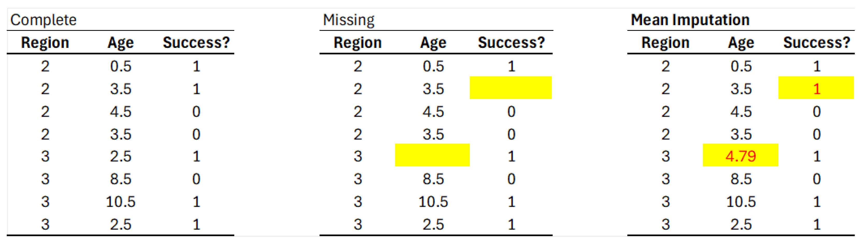Select the Age header in the Complete table

[x=120, y=43]
